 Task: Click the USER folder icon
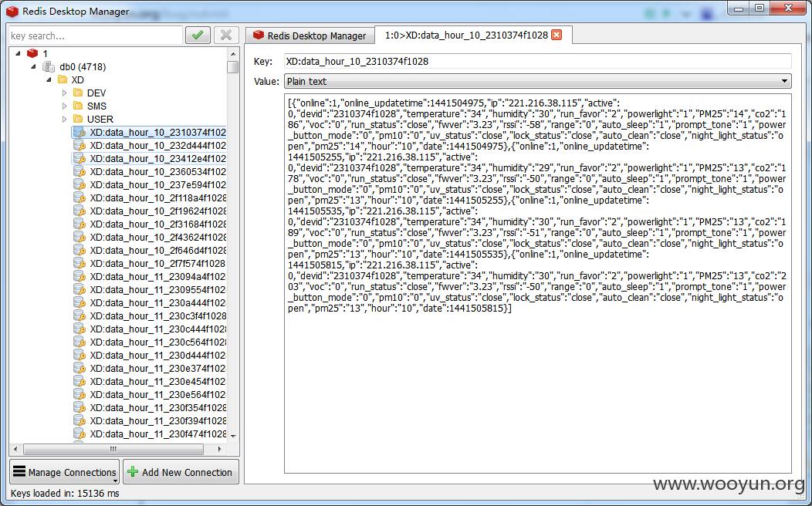[78, 119]
